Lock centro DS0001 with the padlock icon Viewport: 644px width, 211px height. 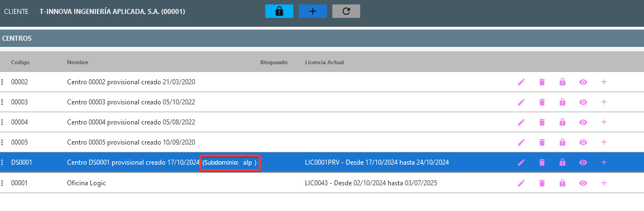pos(562,162)
